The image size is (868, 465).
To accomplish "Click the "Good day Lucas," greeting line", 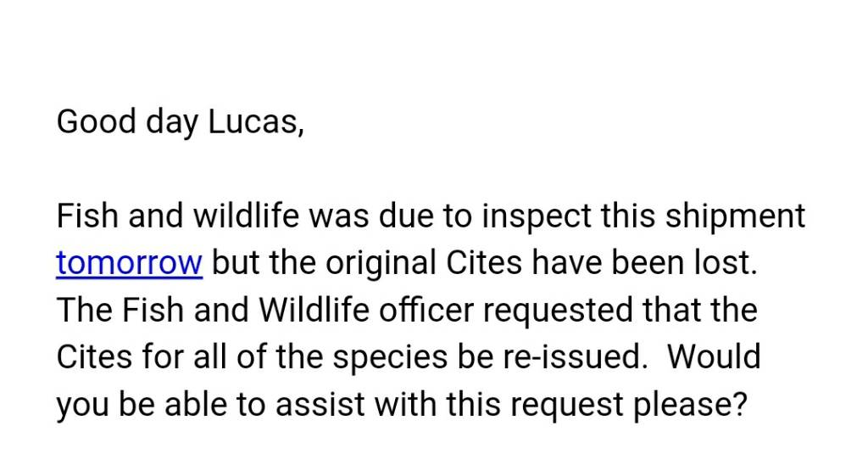I will pos(180,122).
